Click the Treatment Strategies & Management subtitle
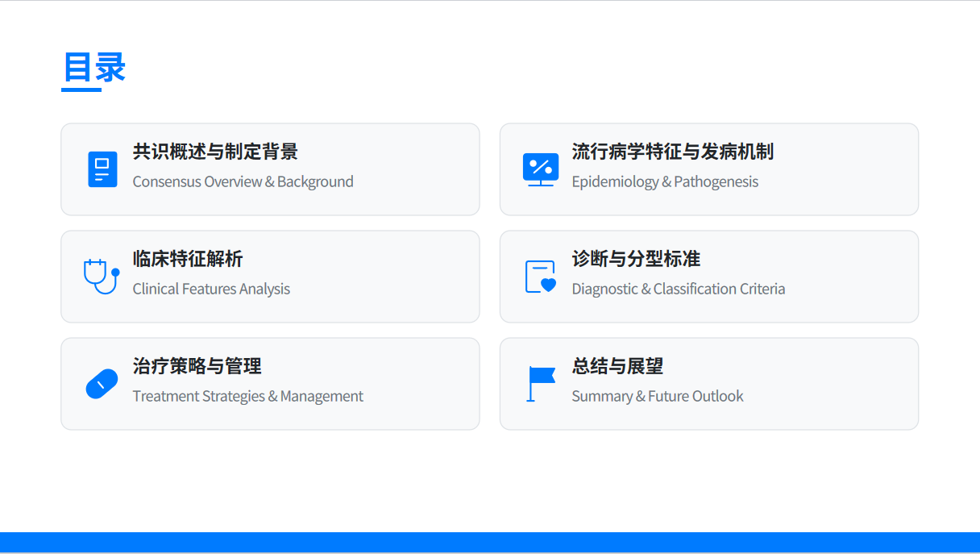980x554 pixels. tap(247, 396)
